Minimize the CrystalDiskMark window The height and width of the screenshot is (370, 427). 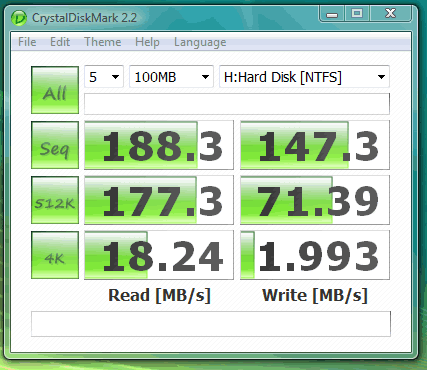pos(332,14)
